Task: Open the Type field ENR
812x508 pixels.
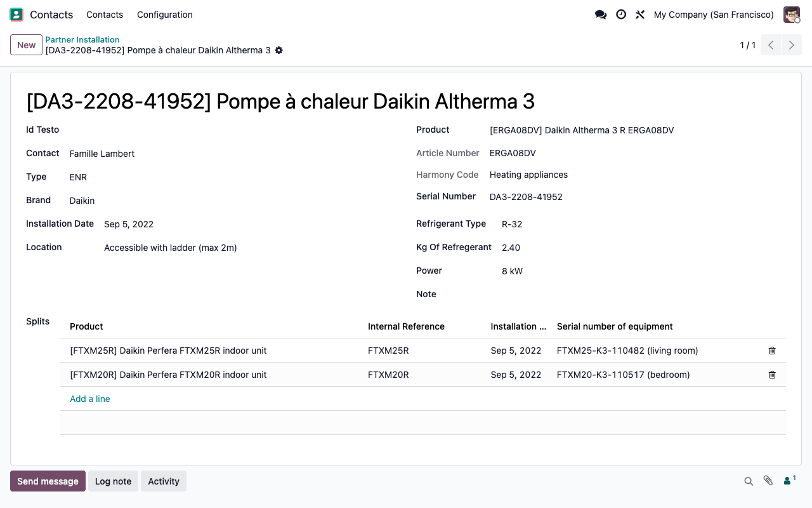Action: pos(232,177)
